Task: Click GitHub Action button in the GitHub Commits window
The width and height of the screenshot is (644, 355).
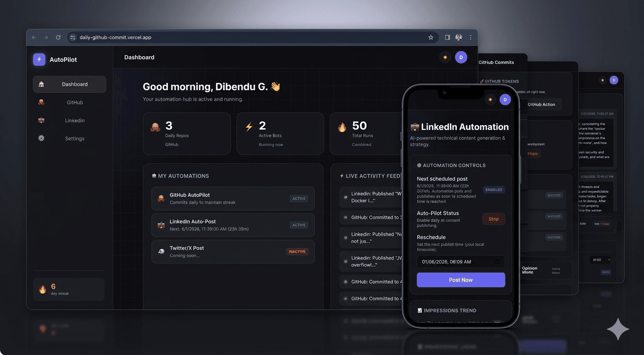Action: coord(542,104)
